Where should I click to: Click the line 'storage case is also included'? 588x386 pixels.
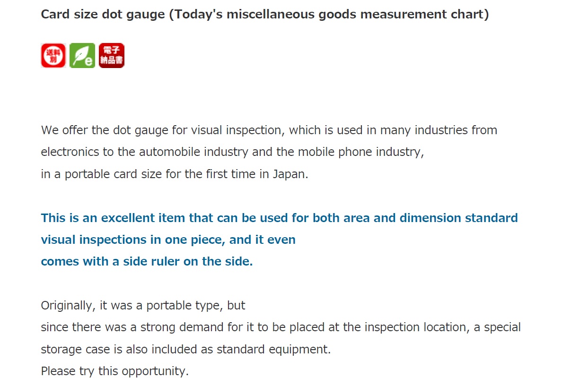click(186, 349)
